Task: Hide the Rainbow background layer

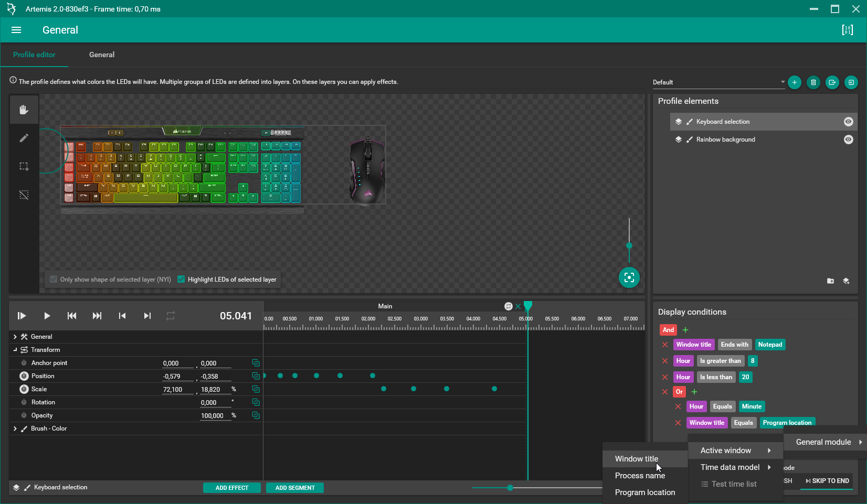Action: tap(848, 140)
